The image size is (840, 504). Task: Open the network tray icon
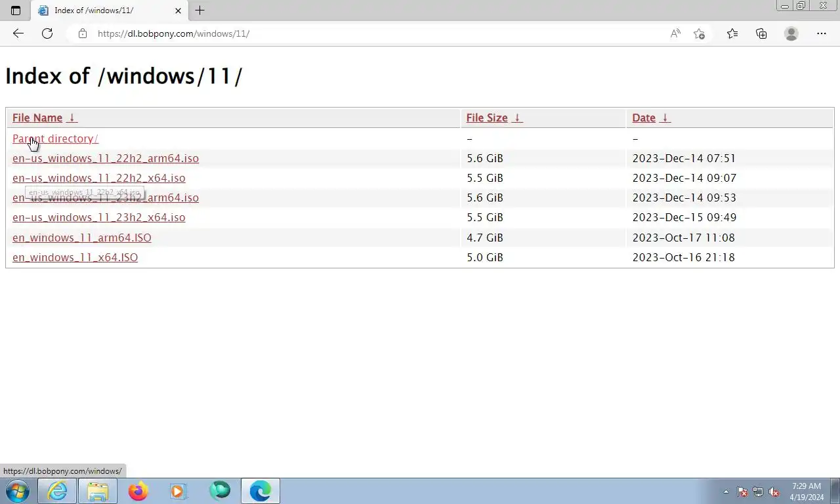tap(758, 492)
